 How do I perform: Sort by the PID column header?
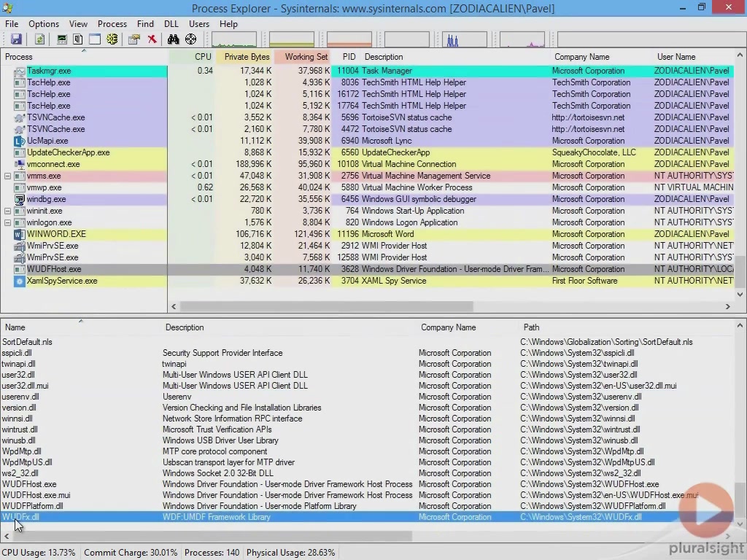[347, 57]
